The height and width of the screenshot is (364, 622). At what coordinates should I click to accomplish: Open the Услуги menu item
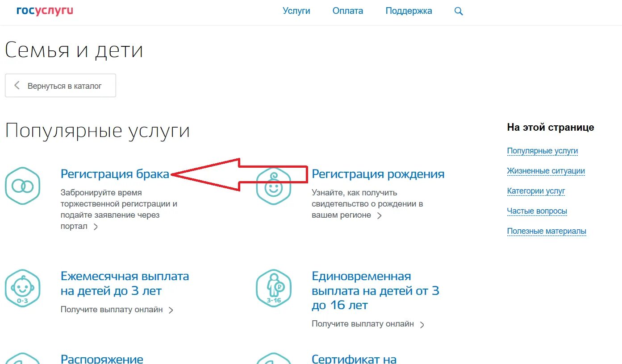click(296, 11)
